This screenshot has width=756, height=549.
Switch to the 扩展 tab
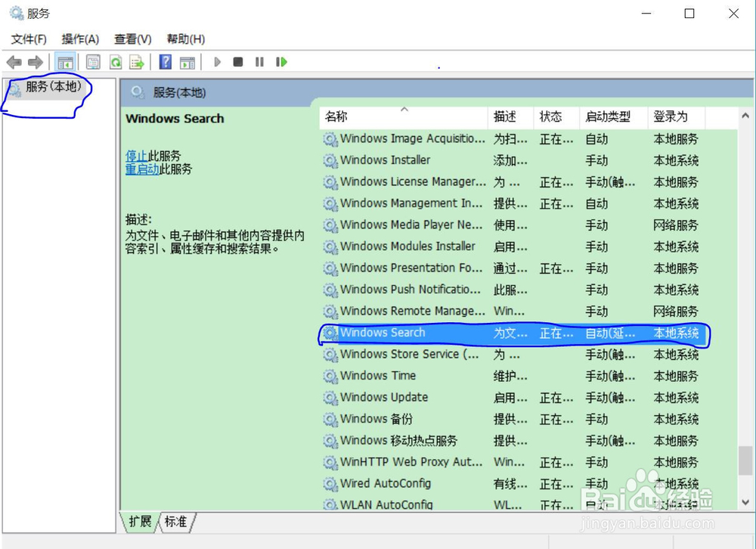click(x=140, y=522)
